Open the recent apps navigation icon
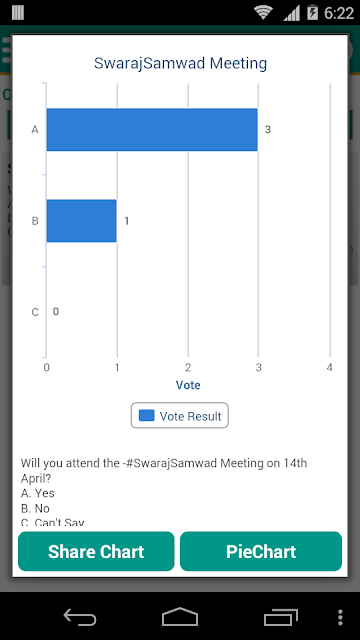This screenshot has width=360, height=640. [280, 617]
